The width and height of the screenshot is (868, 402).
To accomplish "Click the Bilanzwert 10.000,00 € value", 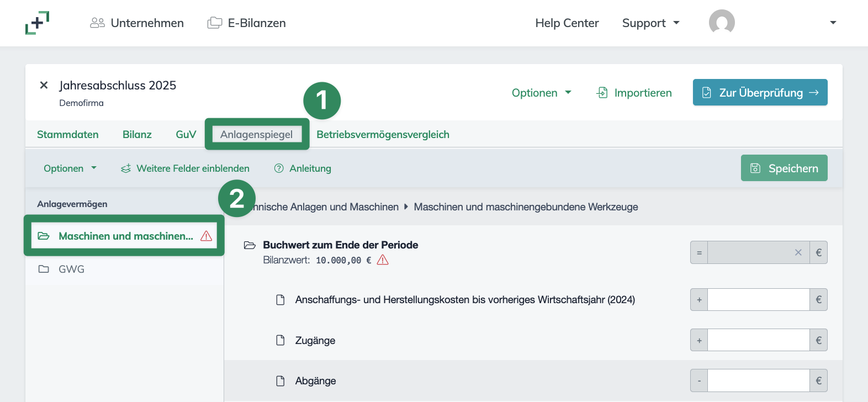I will [x=343, y=260].
